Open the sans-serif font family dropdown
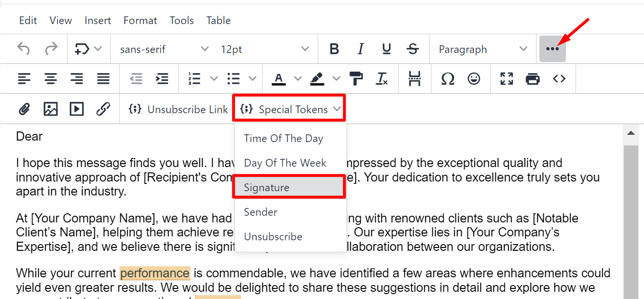 coord(164,49)
